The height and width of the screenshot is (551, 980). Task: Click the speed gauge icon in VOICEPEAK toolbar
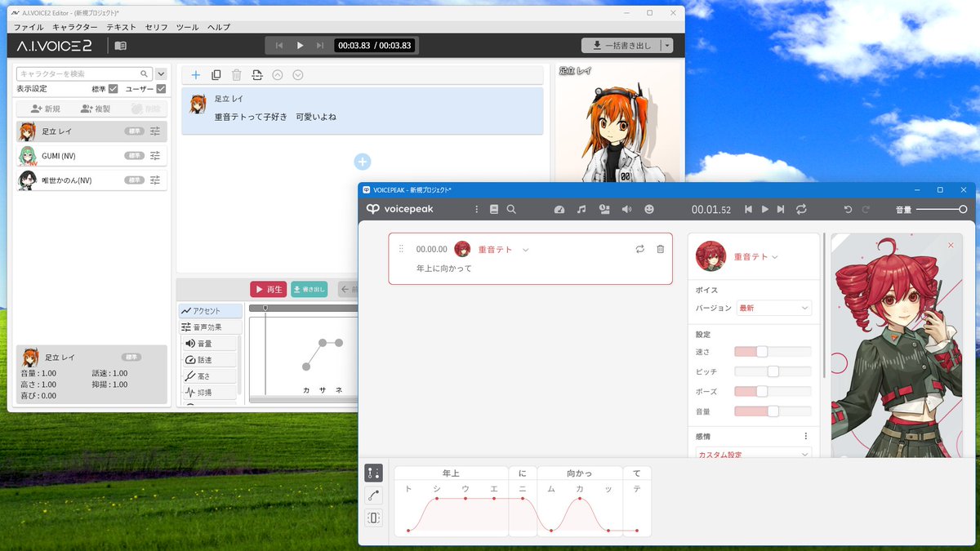[559, 210]
